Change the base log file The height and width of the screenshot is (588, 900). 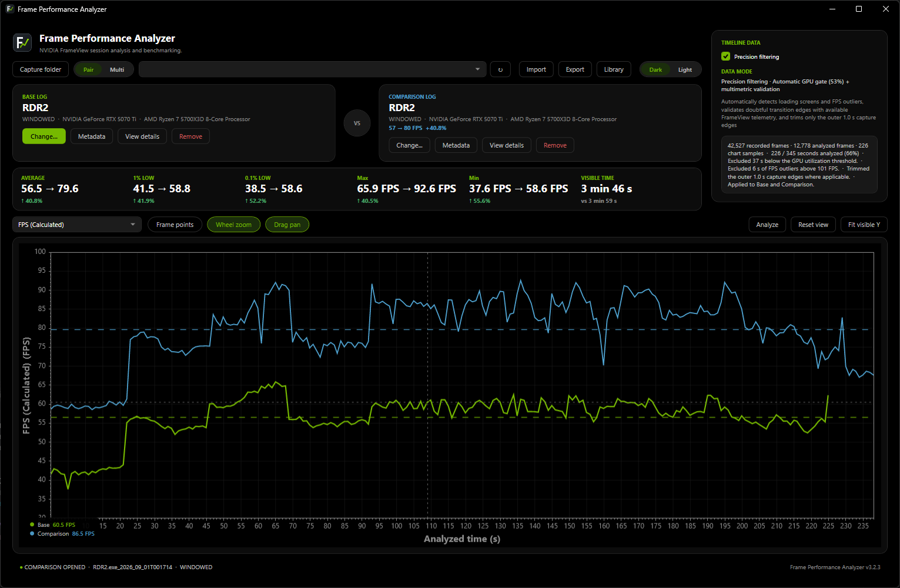tap(44, 136)
